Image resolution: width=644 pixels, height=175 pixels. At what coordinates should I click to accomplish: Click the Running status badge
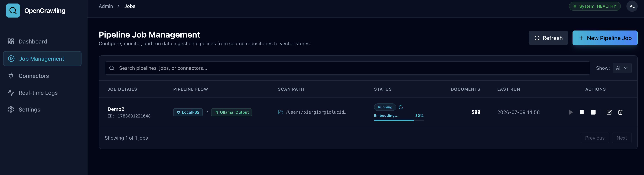(x=385, y=107)
